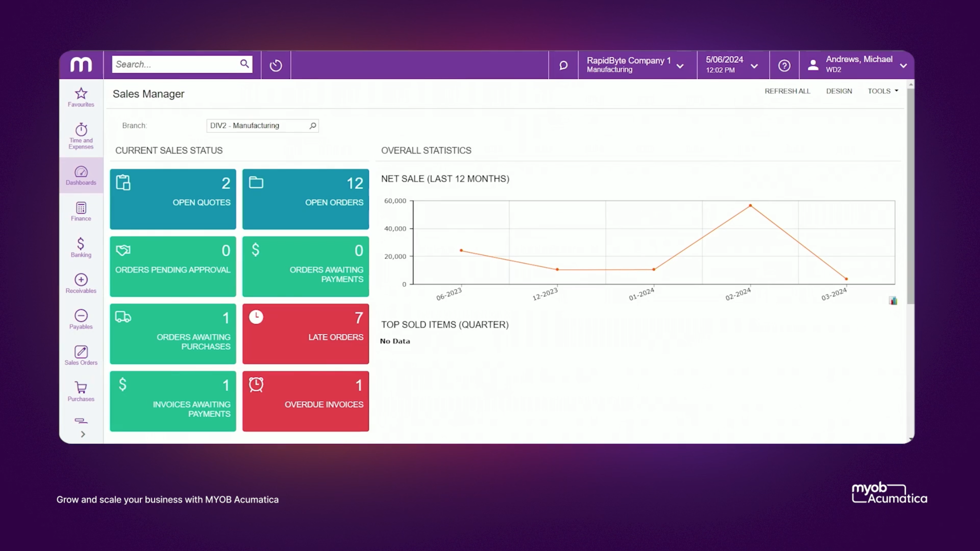The height and width of the screenshot is (551, 980).
Task: Collapse the sidebar with the bottom chevron
Action: (x=82, y=434)
